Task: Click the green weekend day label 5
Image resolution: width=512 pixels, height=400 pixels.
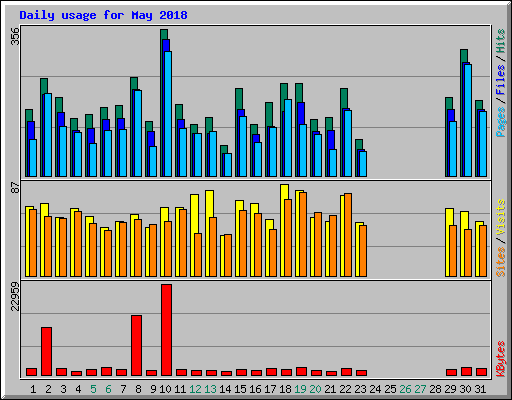Action: pyautogui.click(x=93, y=389)
